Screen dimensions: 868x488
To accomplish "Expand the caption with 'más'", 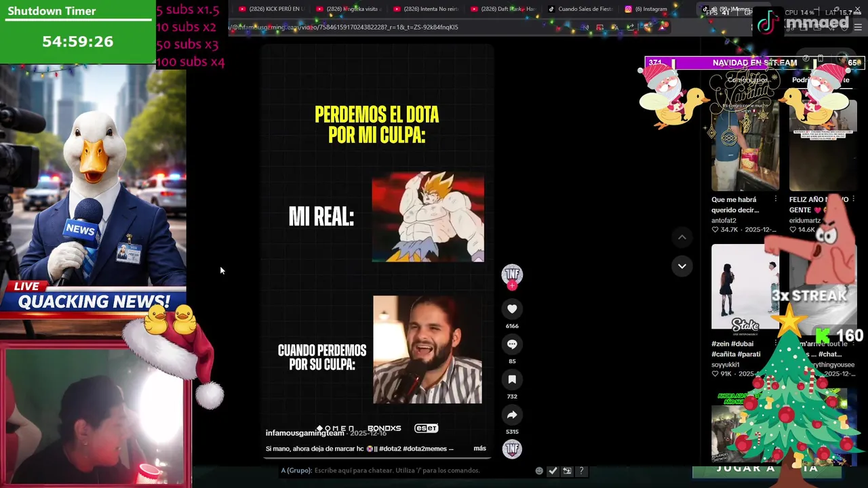I will pos(479,449).
